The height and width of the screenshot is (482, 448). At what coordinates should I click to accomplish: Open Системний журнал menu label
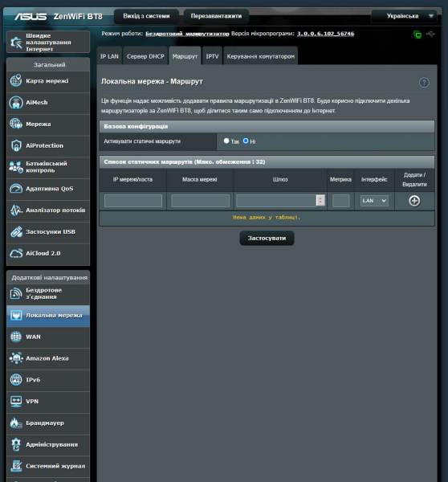(x=55, y=466)
